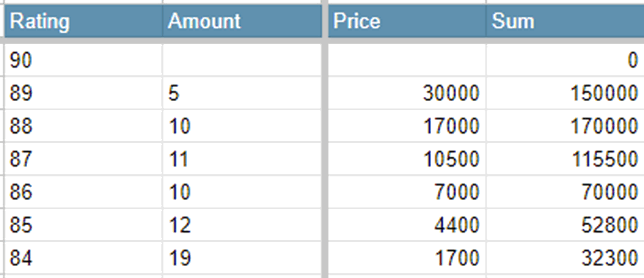Click the Amount cell containing 11
The width and height of the screenshot is (644, 278).
tap(241, 159)
